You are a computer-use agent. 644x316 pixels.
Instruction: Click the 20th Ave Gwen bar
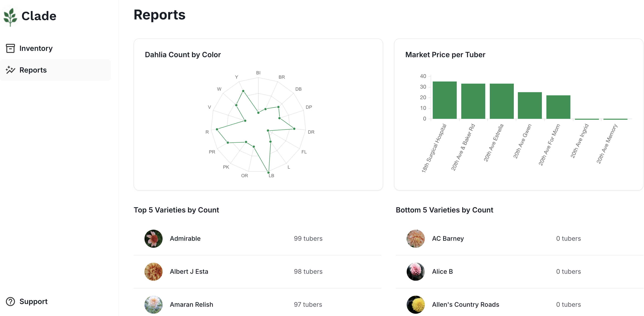tap(530, 105)
